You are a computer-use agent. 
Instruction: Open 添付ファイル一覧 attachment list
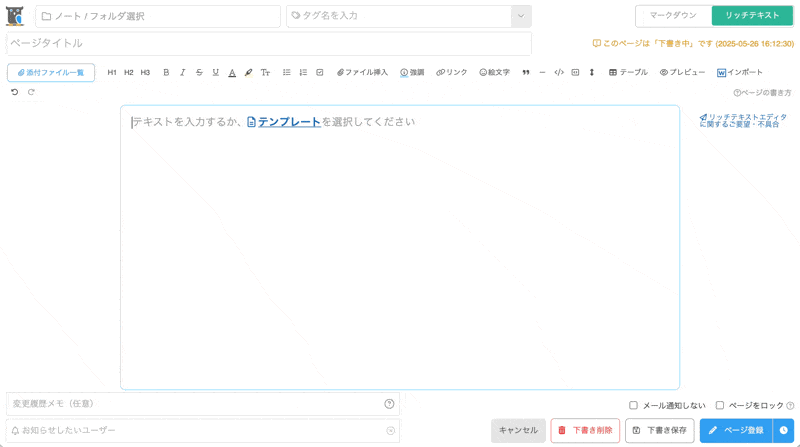click(51, 72)
